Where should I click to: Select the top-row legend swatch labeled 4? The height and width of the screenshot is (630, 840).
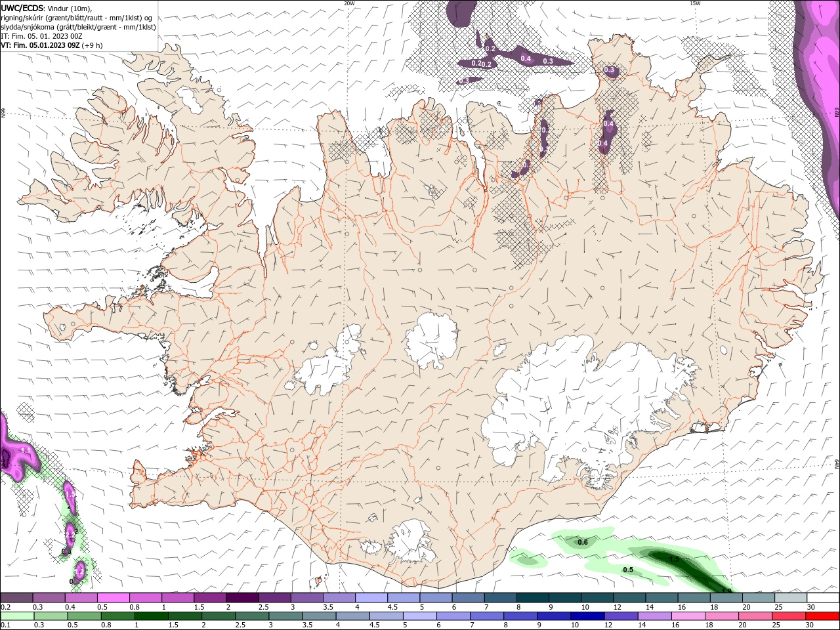point(371,598)
